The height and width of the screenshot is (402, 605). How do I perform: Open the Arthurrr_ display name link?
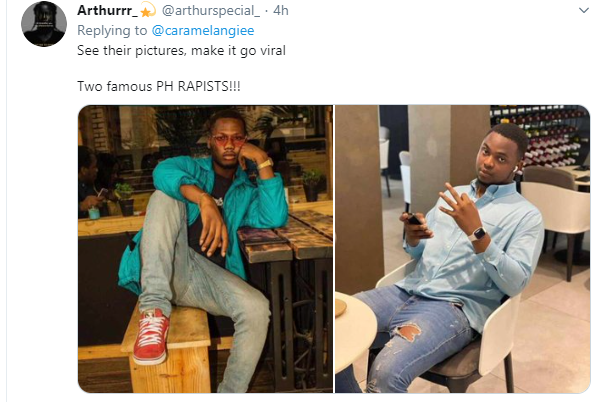click(x=107, y=12)
